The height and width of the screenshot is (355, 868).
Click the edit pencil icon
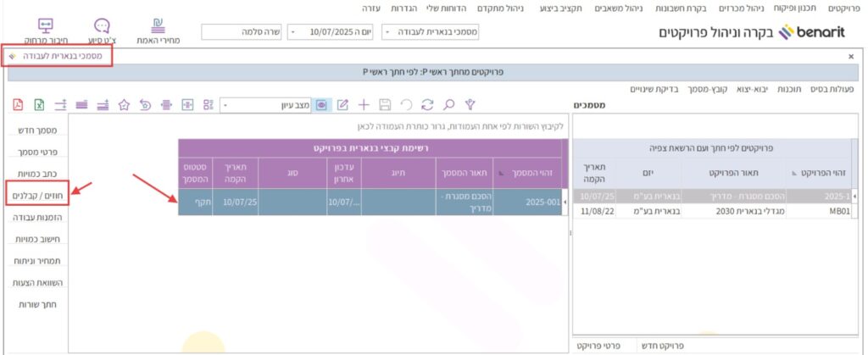(342, 105)
